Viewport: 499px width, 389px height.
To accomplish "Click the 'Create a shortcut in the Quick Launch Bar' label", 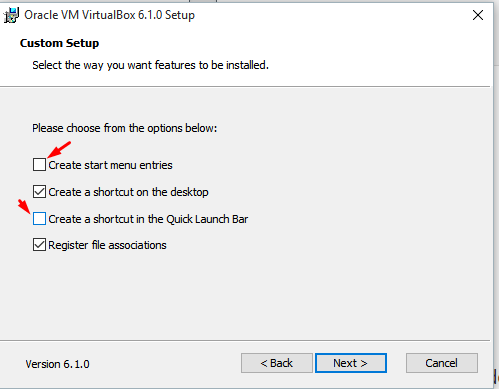I will [x=148, y=219].
